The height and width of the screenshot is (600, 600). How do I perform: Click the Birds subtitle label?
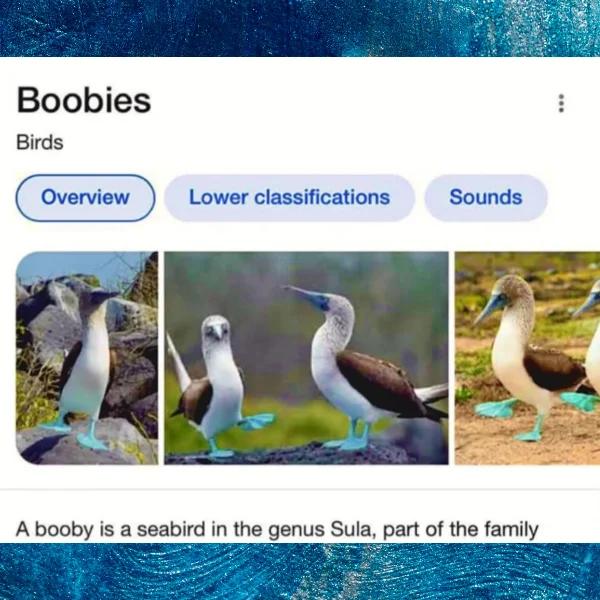click(40, 143)
